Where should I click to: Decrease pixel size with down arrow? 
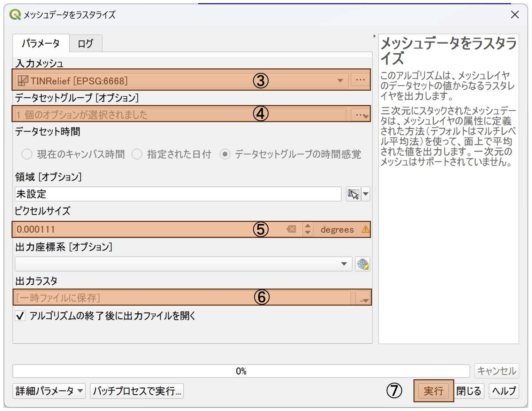[x=307, y=233]
